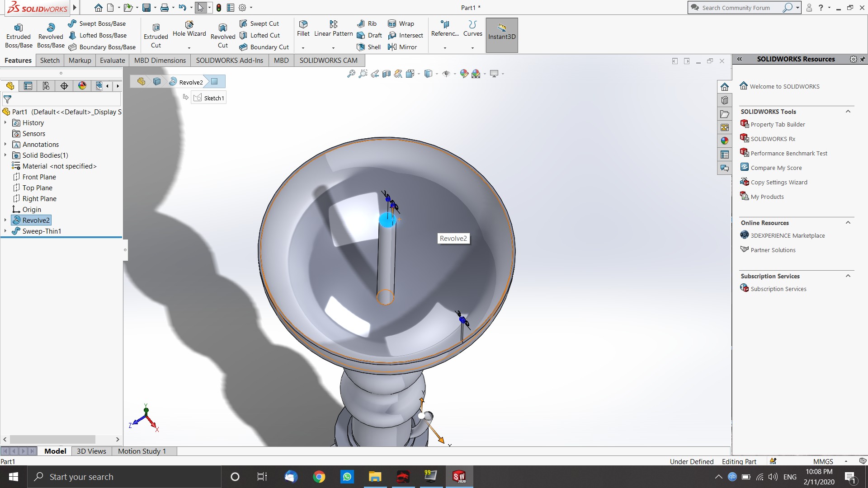Screen dimensions: 868x488
Task: Pin the SOLIDWORKS Resources task pane
Action: click(x=863, y=59)
